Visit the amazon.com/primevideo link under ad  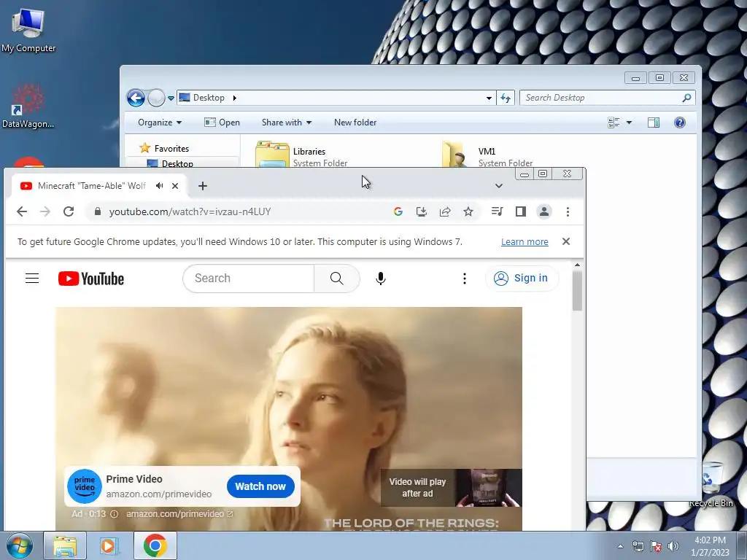coord(179,514)
